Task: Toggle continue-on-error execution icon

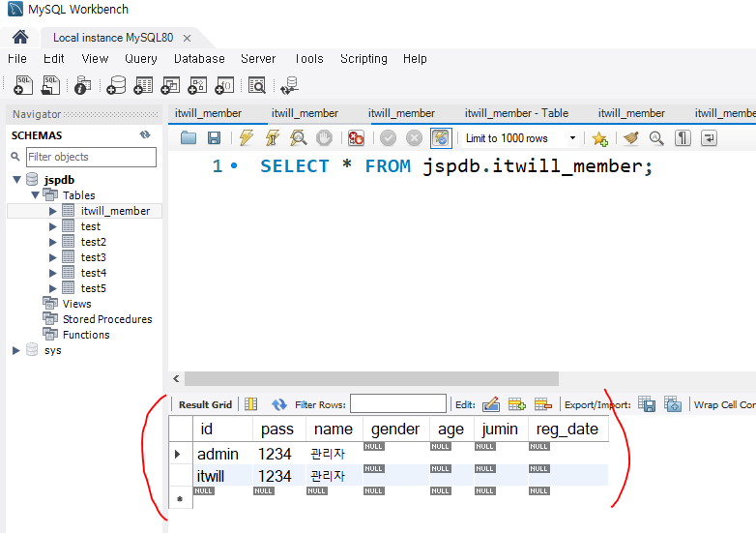Action: (x=356, y=138)
